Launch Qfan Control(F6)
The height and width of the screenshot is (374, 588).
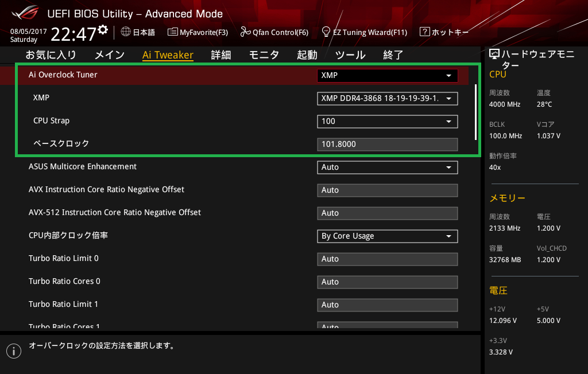[x=280, y=32]
